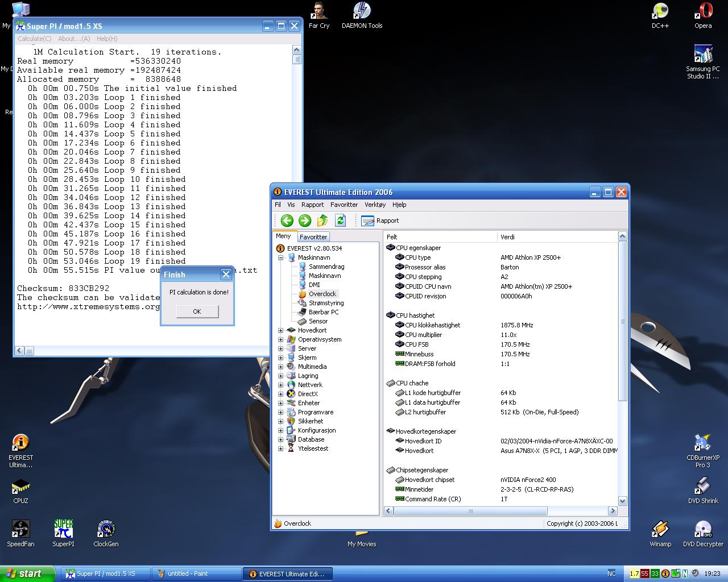Click the green Forward arrow in EVEREST toolbar

[x=305, y=221]
